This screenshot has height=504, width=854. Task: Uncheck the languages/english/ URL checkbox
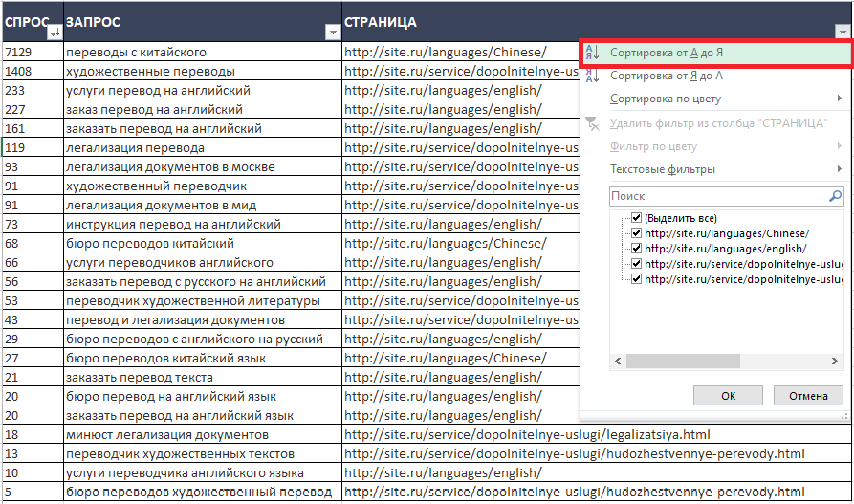pos(636,249)
